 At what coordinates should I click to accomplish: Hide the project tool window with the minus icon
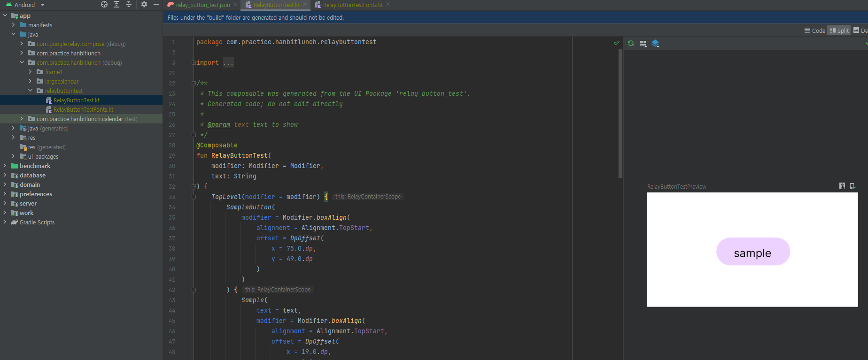click(x=156, y=4)
